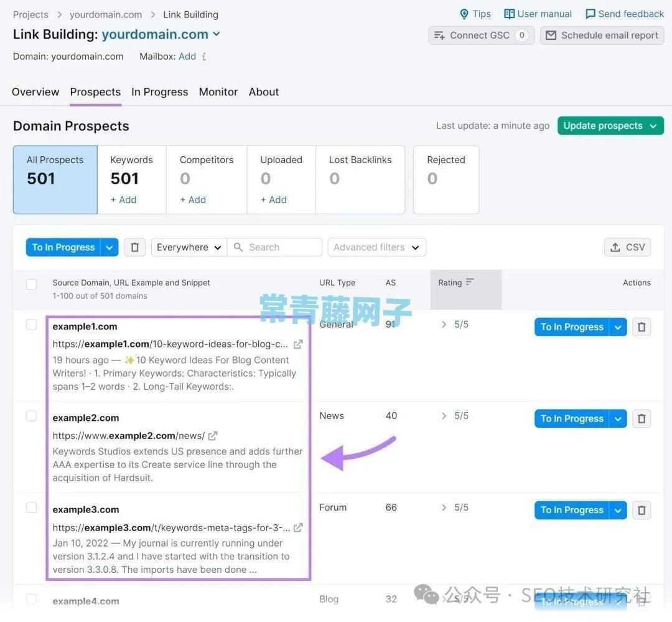Click the envelope icon in Schedule email report

(551, 35)
